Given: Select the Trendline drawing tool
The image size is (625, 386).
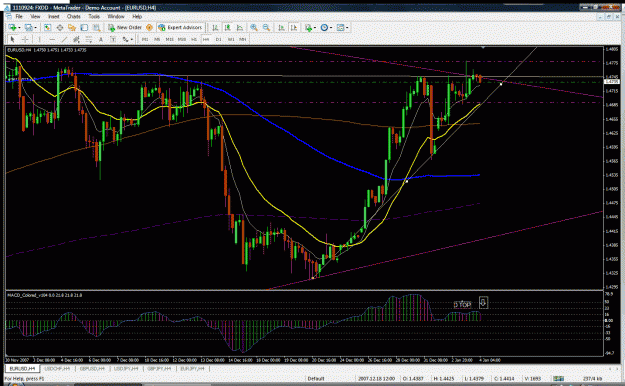Looking at the screenshot, I should click(x=64, y=39).
